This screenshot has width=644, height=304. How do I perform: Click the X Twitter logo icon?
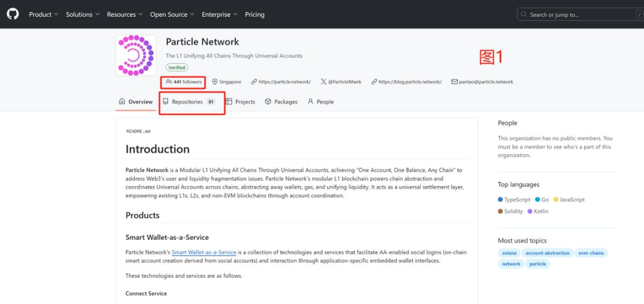click(323, 82)
